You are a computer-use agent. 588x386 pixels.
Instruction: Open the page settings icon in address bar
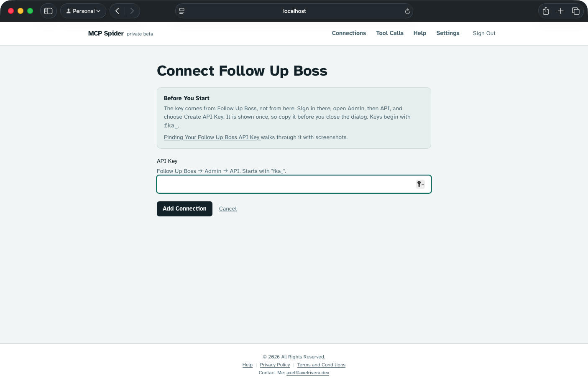click(x=182, y=11)
